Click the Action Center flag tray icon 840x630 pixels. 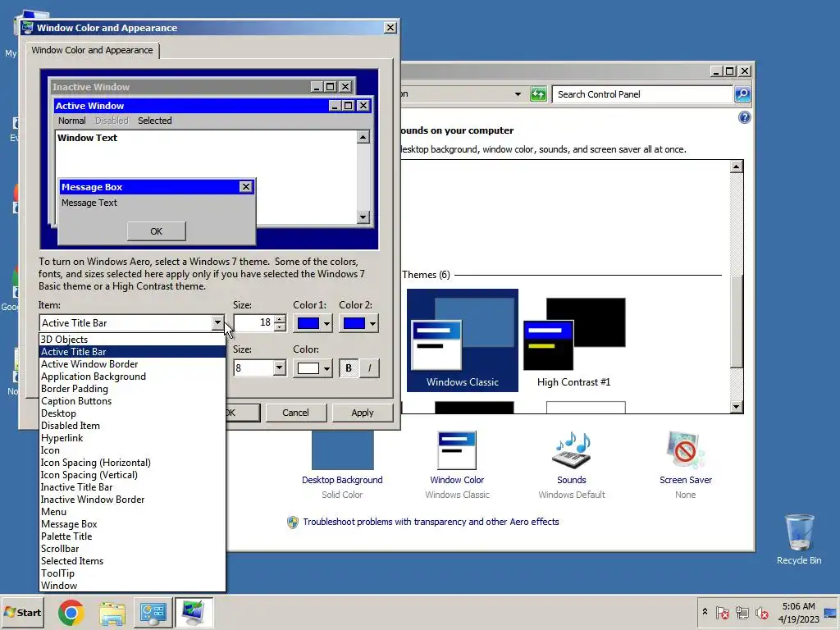tap(722, 613)
